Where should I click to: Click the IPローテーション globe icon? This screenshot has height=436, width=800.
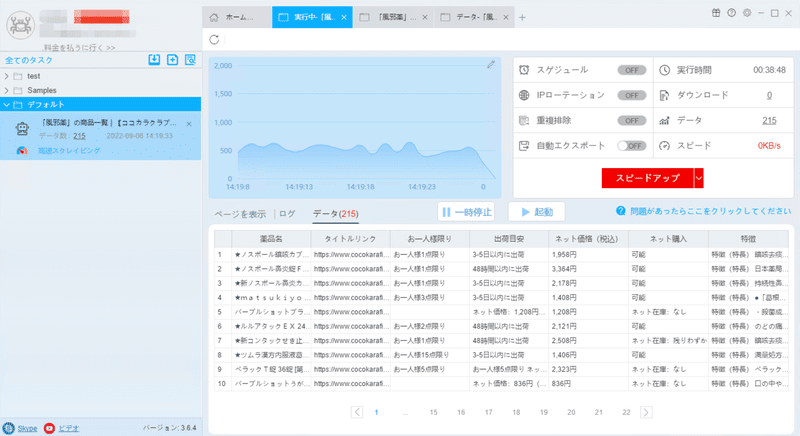(524, 95)
